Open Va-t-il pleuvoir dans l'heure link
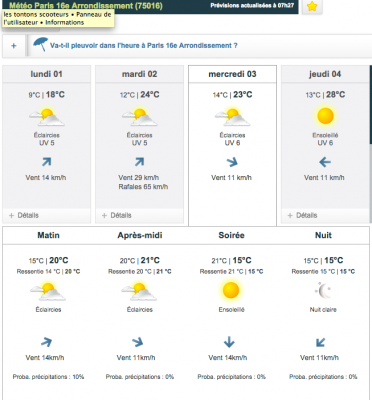 pos(144,46)
